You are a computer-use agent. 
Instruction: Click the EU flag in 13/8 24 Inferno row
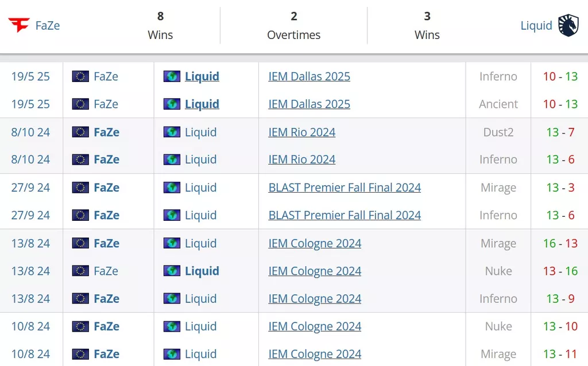[80, 298]
